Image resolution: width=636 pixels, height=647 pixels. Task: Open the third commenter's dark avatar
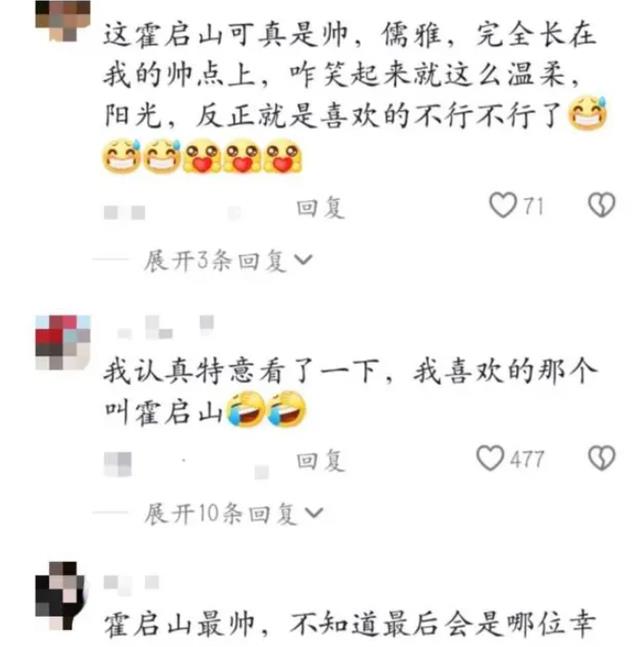coord(61,595)
